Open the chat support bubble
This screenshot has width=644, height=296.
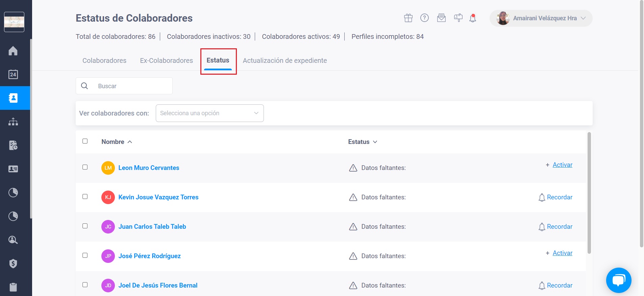[x=619, y=280]
